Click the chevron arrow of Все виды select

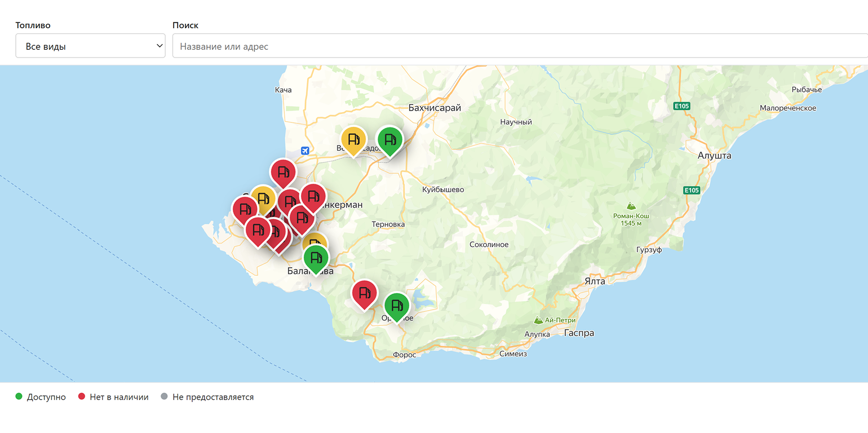[160, 46]
